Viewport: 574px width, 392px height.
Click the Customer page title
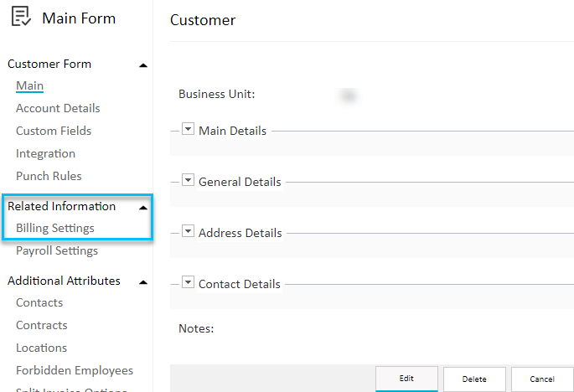click(203, 20)
